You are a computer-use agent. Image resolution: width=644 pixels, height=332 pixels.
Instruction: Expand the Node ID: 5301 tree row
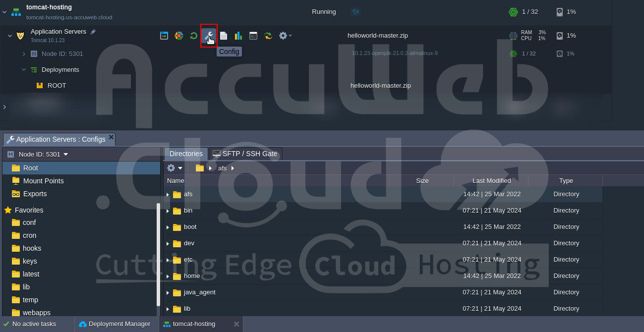click(24, 54)
